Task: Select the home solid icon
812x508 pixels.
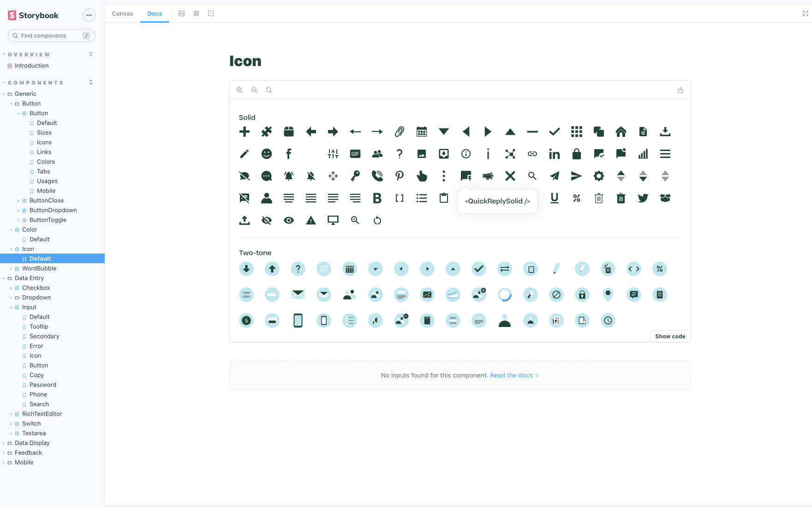Action: [x=621, y=132]
